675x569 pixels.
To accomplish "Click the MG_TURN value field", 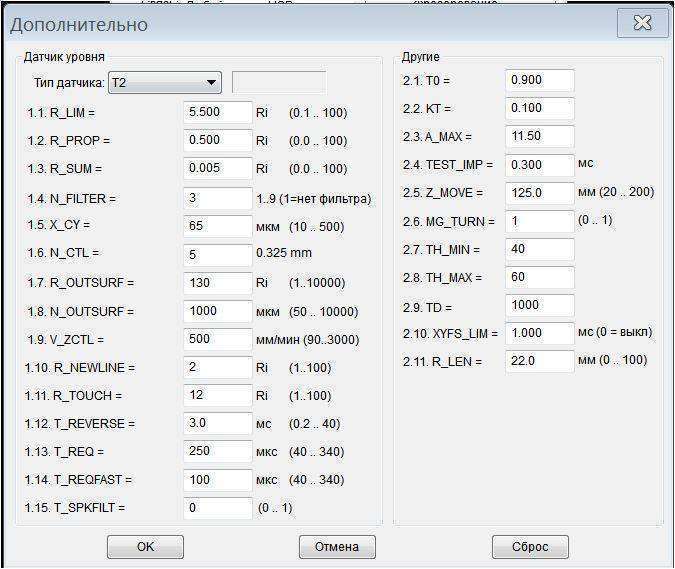I will 540,220.
